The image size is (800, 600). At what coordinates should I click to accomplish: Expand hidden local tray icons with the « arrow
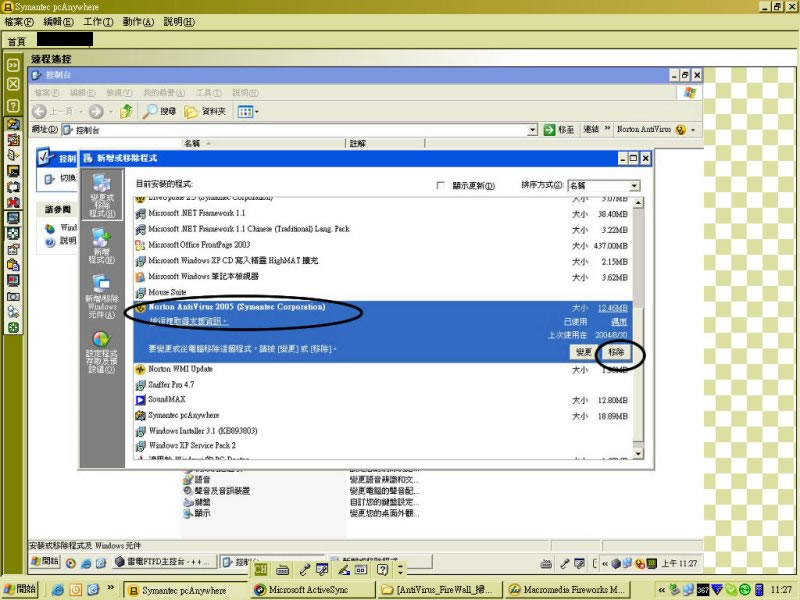click(662, 590)
